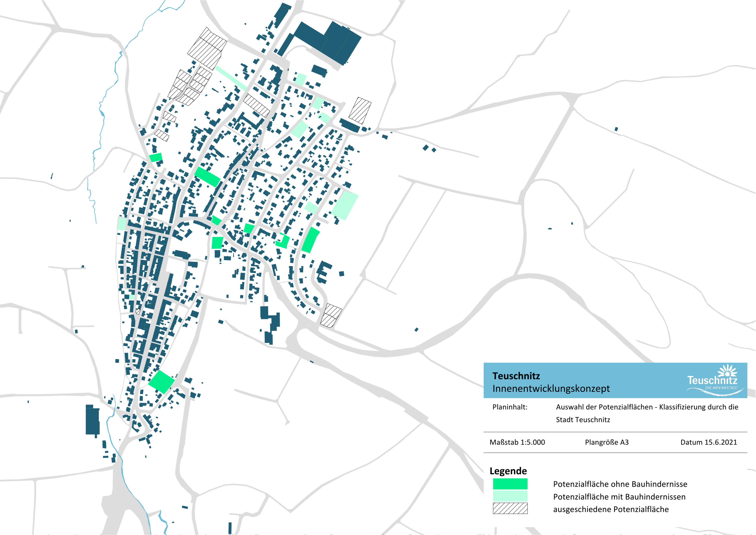Select 'ausgeschiedene Potenzialfläche' legend label

pyautogui.click(x=611, y=509)
